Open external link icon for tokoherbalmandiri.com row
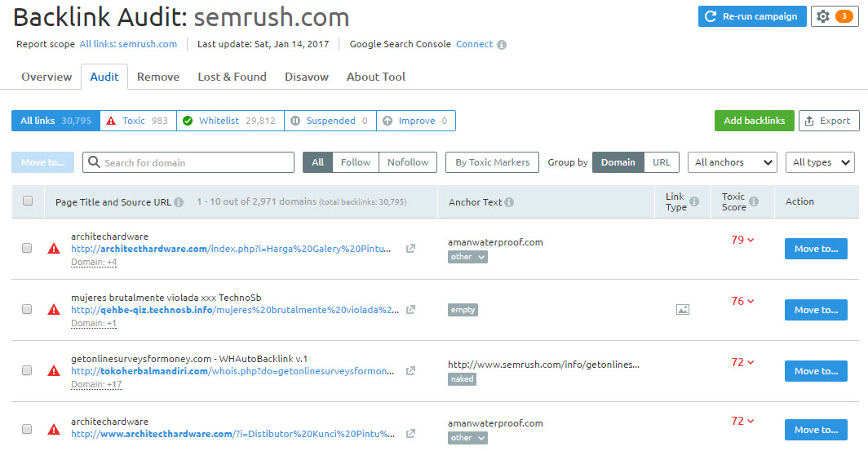Viewport: 868px width, 451px height. (x=410, y=371)
